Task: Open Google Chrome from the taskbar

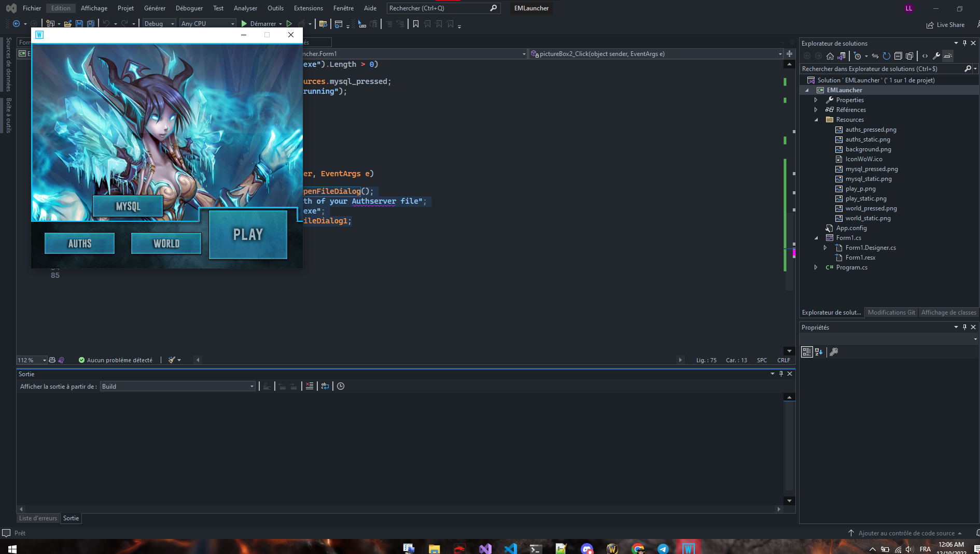Action: click(638, 548)
